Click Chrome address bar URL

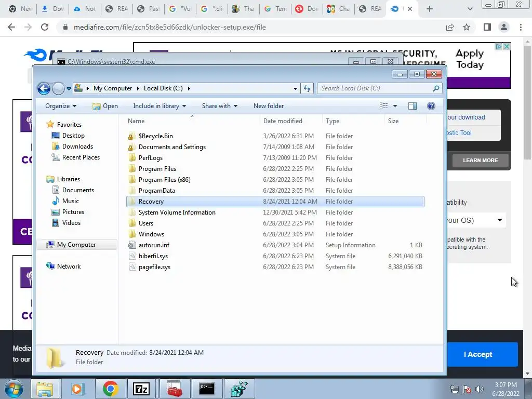click(x=170, y=27)
